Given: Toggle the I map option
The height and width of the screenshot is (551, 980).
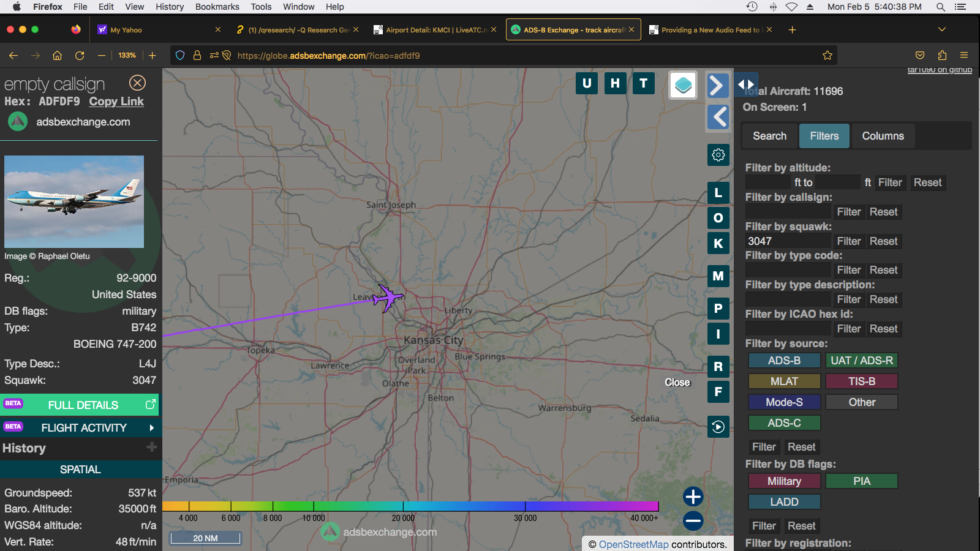Looking at the screenshot, I should pyautogui.click(x=718, y=334).
